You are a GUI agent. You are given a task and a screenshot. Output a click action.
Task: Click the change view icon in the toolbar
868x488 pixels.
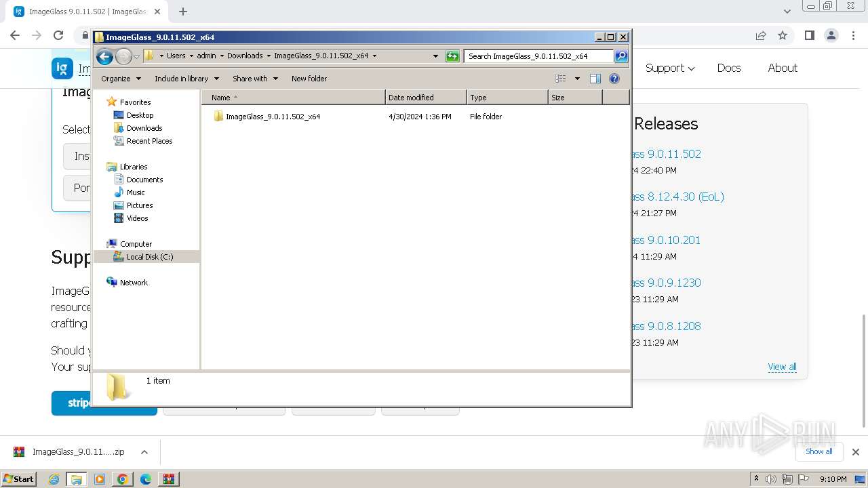click(x=561, y=79)
